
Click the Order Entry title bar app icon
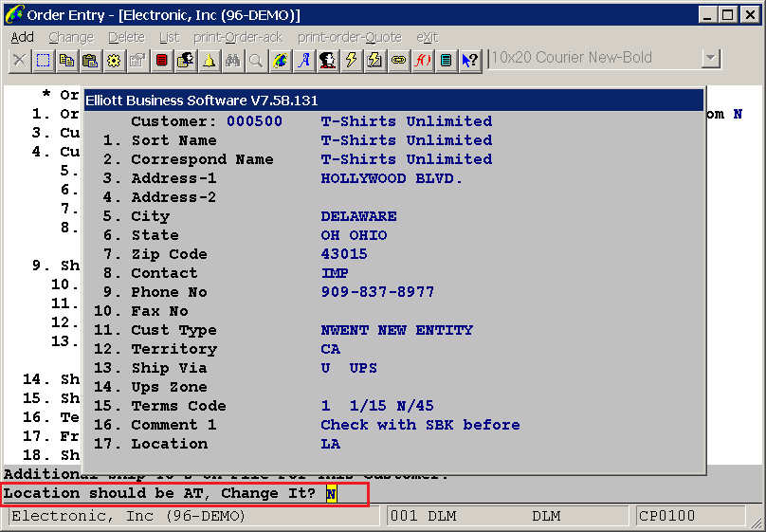coord(13,14)
